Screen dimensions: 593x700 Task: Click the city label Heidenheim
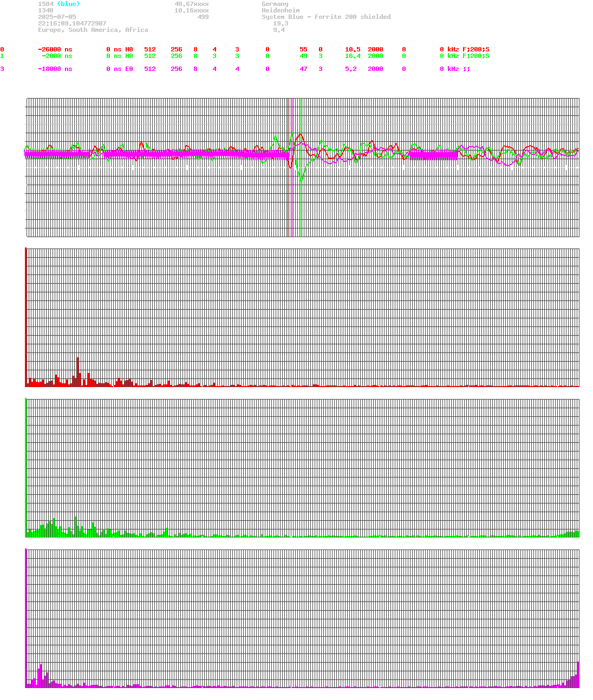click(x=281, y=10)
